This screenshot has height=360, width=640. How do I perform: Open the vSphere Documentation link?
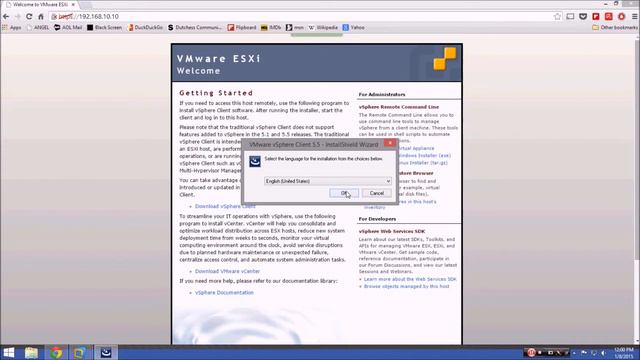point(224,293)
